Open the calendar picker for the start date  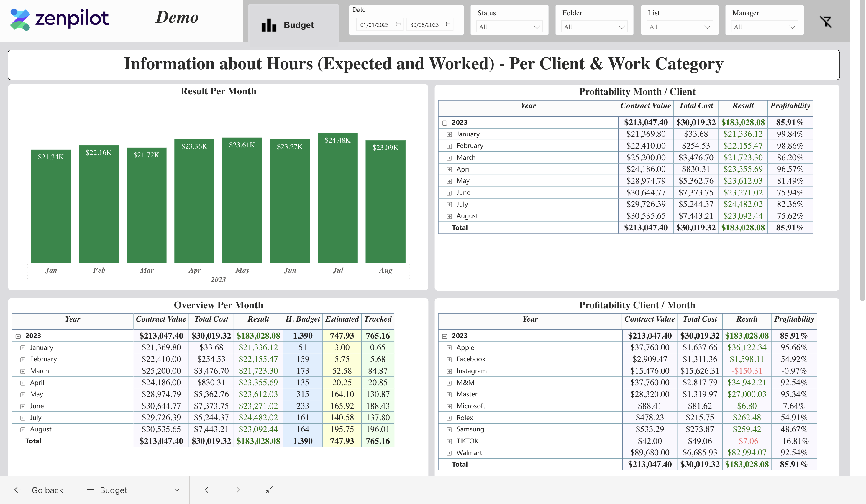398,24
